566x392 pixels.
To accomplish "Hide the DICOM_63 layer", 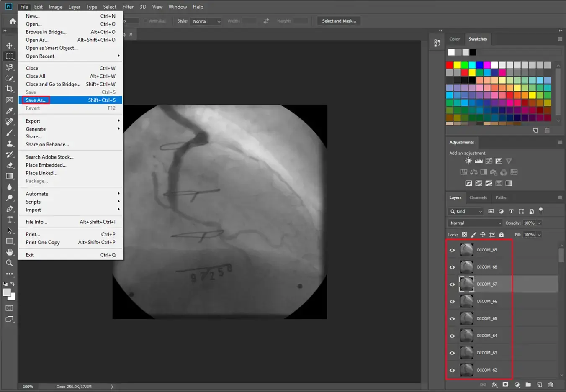I will [452, 353].
